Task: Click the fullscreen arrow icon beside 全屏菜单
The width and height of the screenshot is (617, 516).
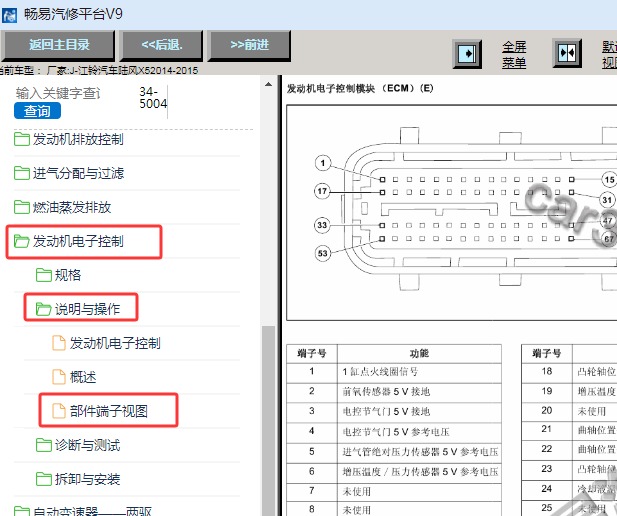Action: click(467, 54)
